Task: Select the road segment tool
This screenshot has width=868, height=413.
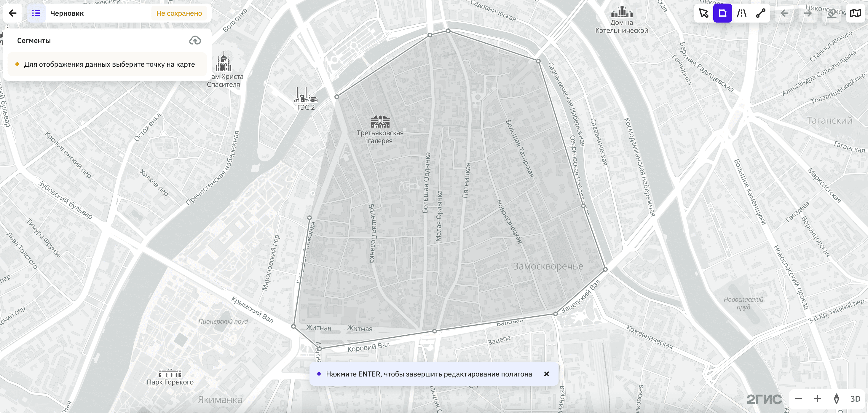Action: pyautogui.click(x=741, y=13)
